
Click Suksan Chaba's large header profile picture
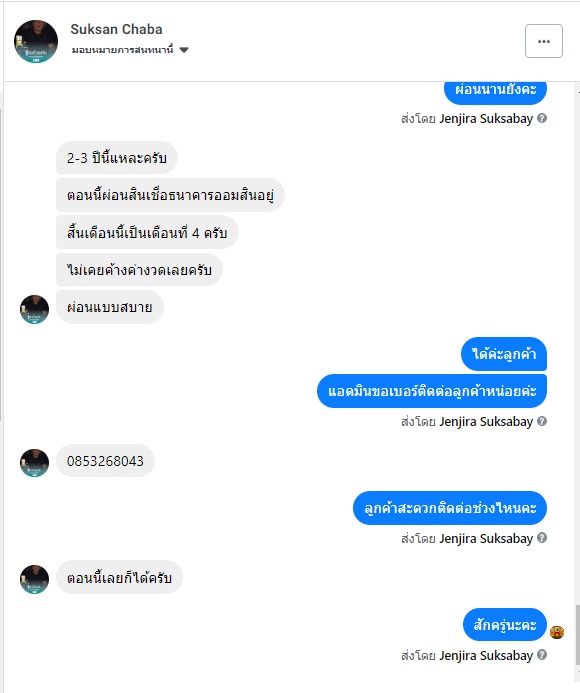tap(36, 41)
